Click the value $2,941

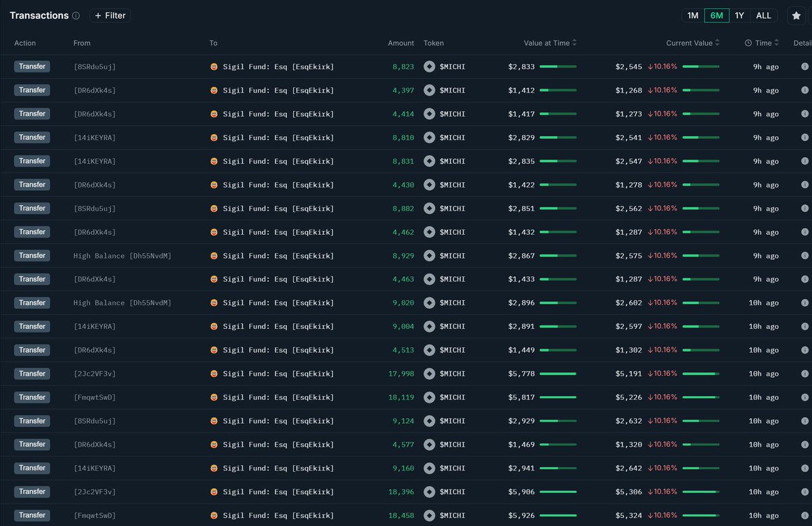click(x=522, y=468)
